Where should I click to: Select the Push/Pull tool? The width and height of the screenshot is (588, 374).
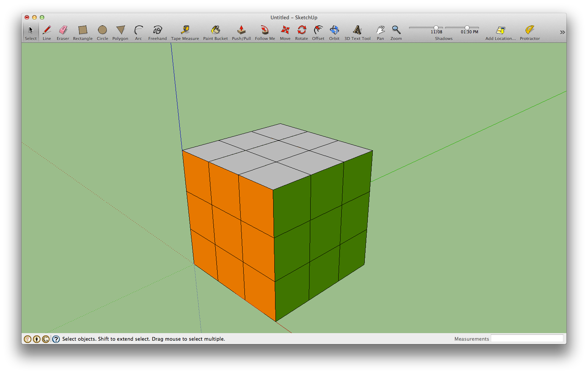(x=241, y=30)
